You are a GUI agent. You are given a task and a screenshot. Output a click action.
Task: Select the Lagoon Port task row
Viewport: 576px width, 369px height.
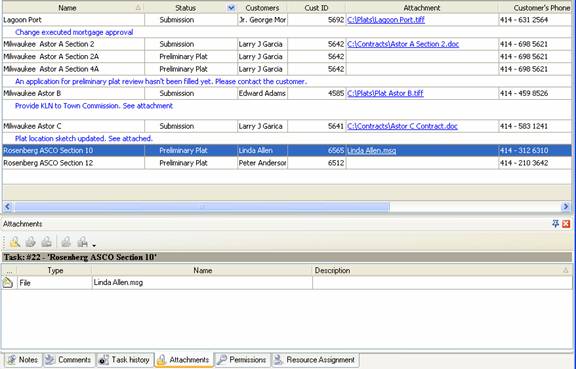[x=287, y=20]
